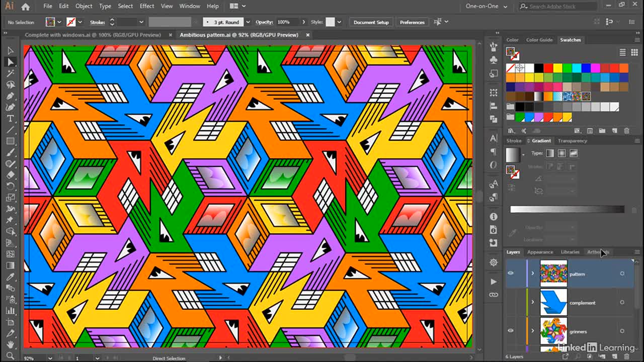Open the Style dropdown arrow
This screenshot has height=362, width=644.
click(x=340, y=22)
